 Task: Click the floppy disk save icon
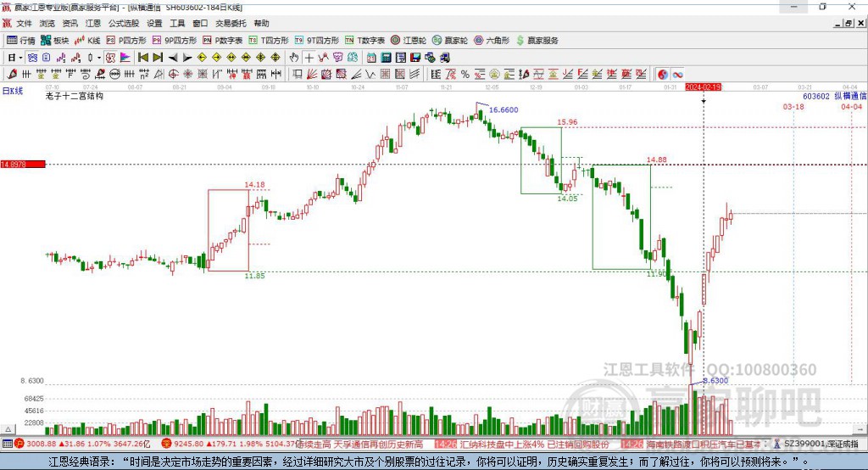coord(415,58)
